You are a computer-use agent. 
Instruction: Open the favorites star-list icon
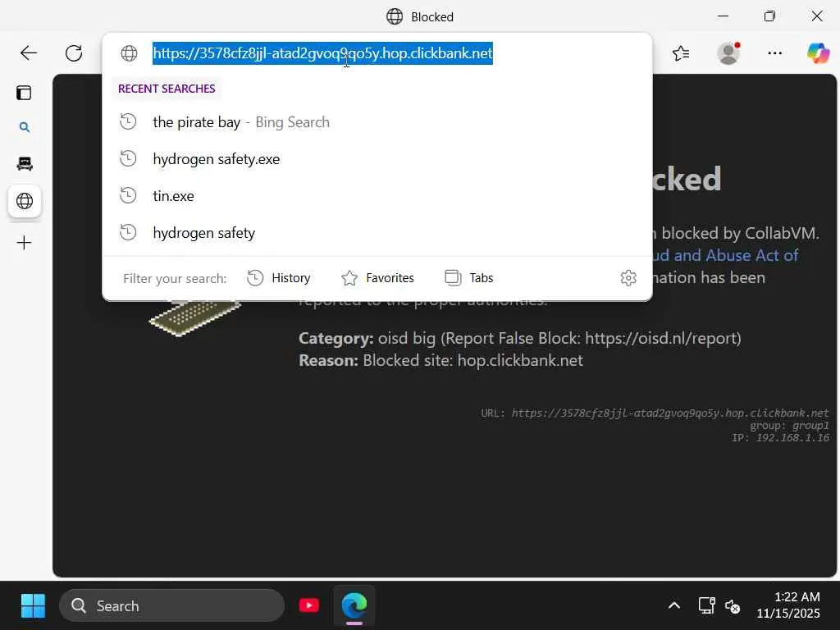click(x=681, y=53)
